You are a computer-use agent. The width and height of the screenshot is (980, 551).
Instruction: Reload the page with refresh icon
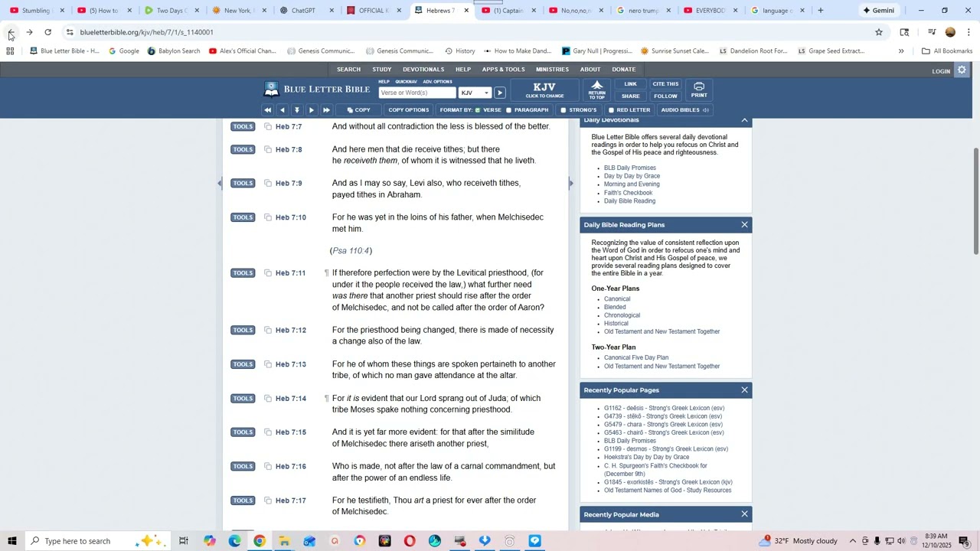click(x=47, y=32)
